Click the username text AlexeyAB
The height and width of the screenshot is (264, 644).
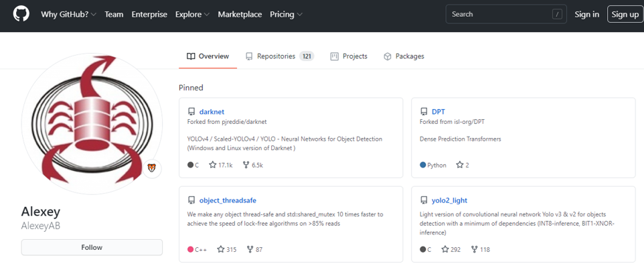tap(41, 226)
